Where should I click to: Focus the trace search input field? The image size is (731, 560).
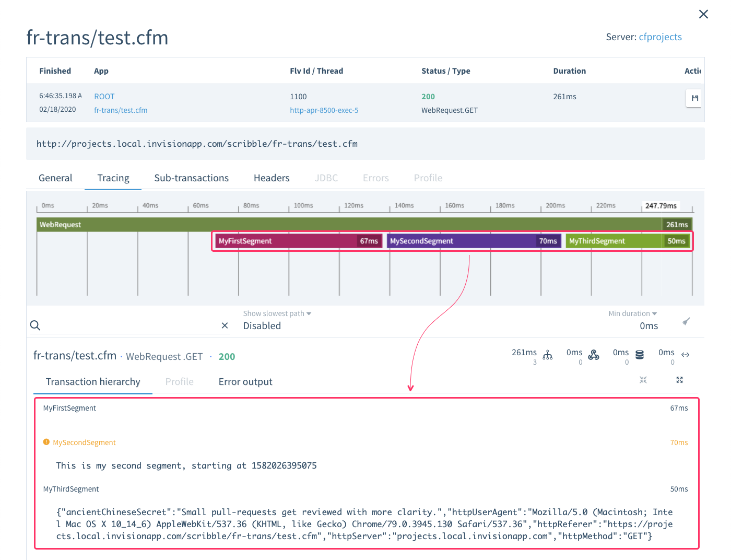[131, 325]
